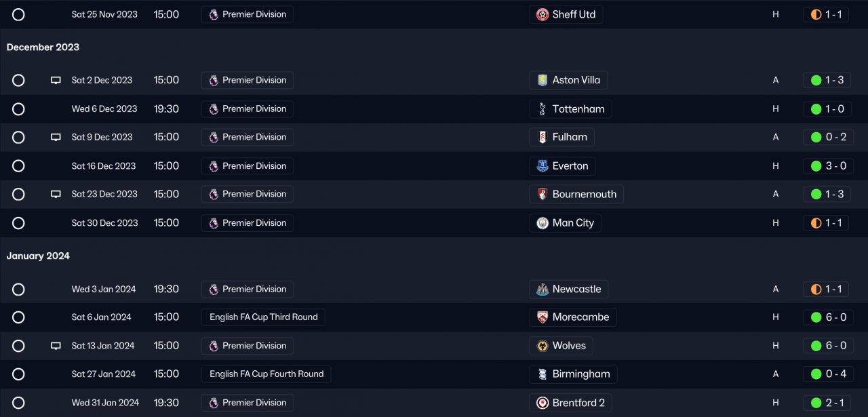Click the Man City club badge
This screenshot has width=868, height=417.
coord(542,223)
